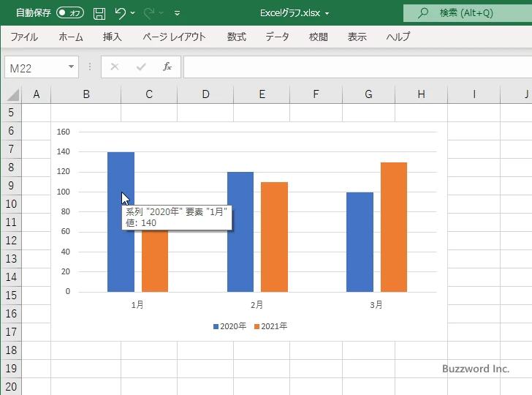
Task: Click the blue 2020年 bar for 3月
Action: (x=360, y=242)
